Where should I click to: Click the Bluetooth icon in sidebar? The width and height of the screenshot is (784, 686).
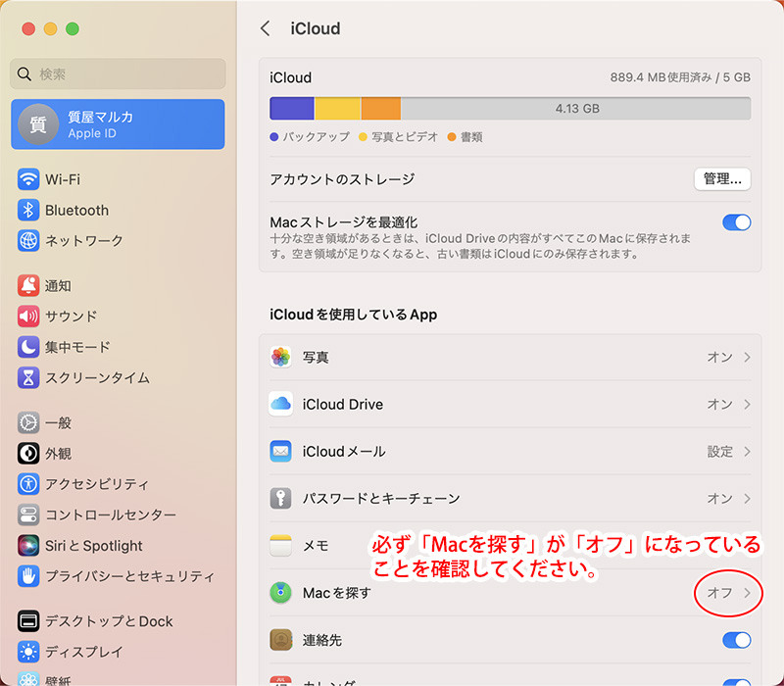coord(28,211)
